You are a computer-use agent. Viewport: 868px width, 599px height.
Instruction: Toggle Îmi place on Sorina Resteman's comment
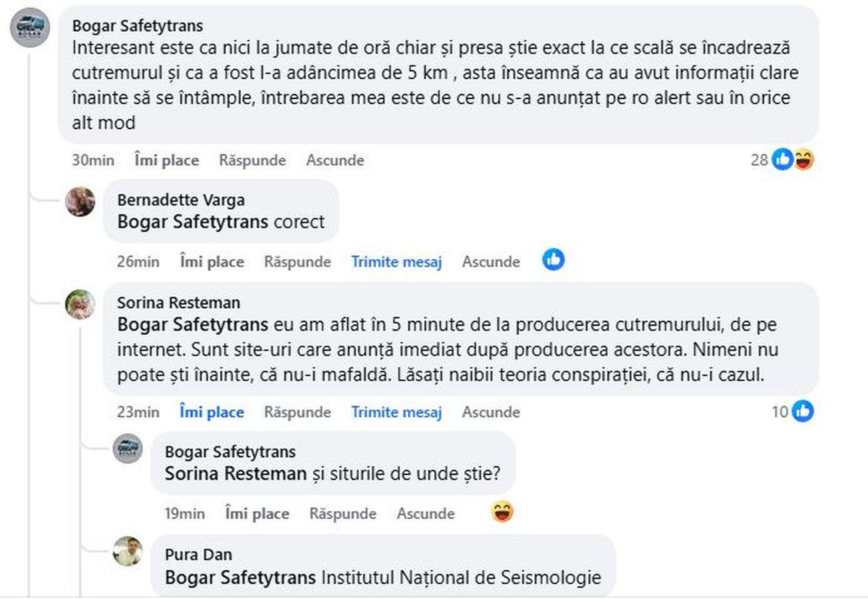(x=212, y=413)
